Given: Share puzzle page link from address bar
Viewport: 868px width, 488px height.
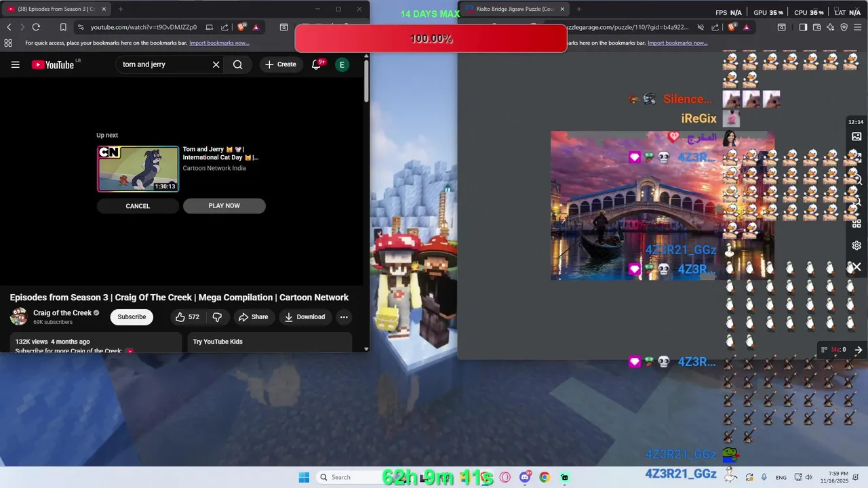Looking at the screenshot, I should (x=715, y=27).
